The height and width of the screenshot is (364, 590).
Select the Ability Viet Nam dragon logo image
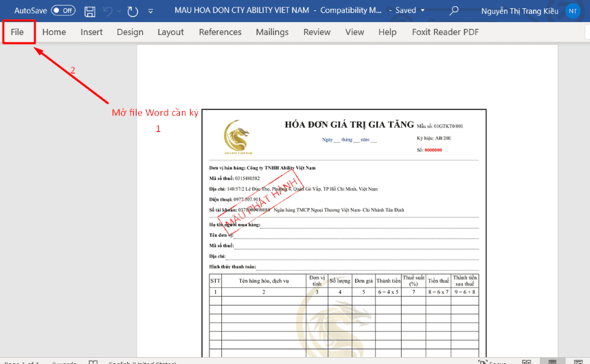tap(237, 137)
